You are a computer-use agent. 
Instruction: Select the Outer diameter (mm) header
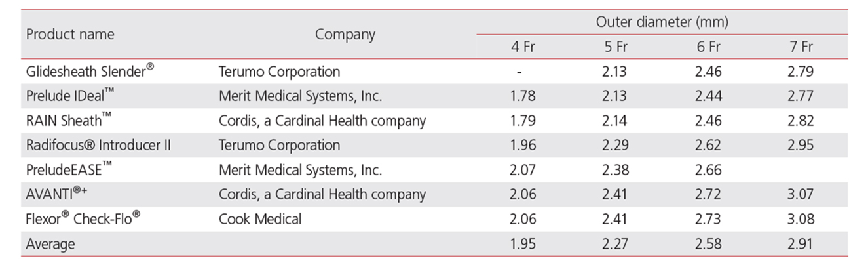(662, 22)
